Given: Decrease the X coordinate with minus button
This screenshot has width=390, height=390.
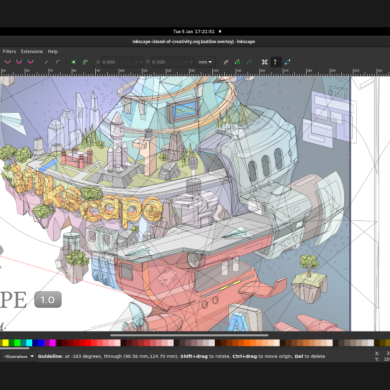Looking at the screenshot, I should coord(136,62).
